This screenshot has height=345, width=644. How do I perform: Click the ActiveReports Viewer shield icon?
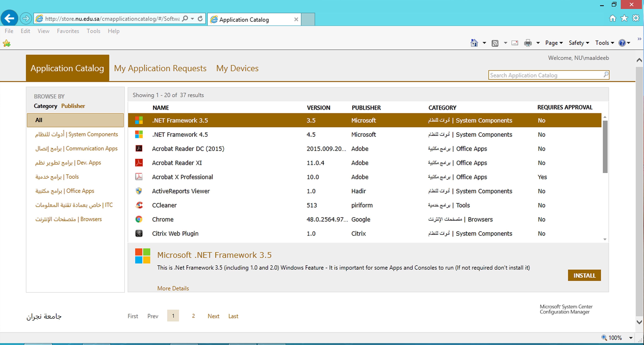pos(139,191)
